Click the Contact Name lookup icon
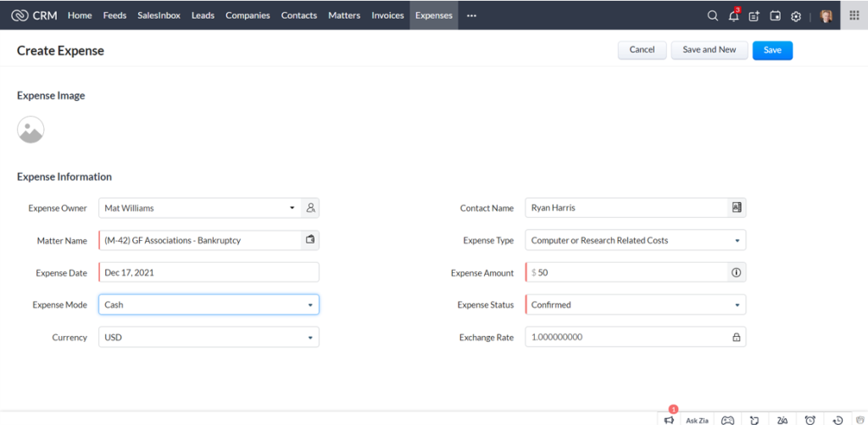The height and width of the screenshot is (425, 868). [x=737, y=208]
